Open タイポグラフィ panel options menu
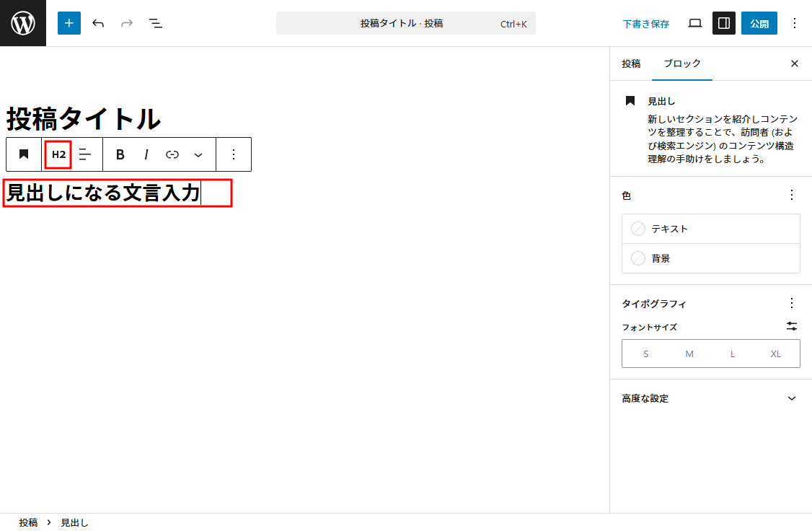This screenshot has width=812, height=531. pyautogui.click(x=791, y=303)
